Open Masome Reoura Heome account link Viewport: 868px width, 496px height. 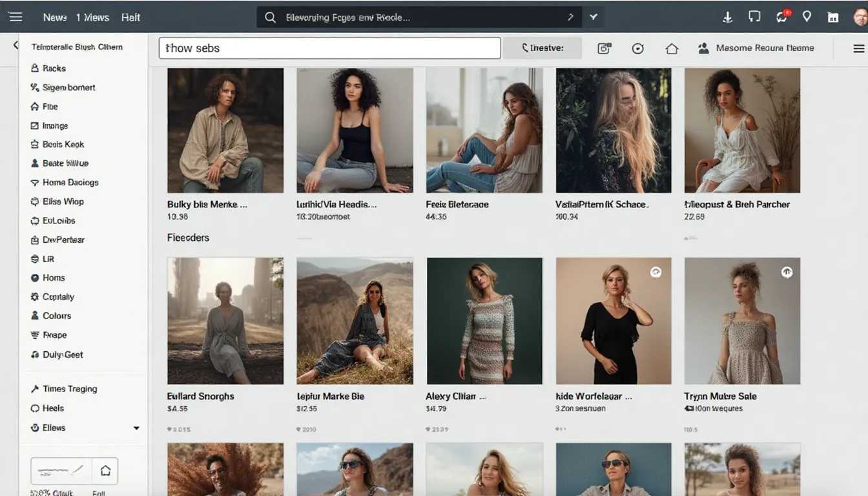tap(756, 48)
